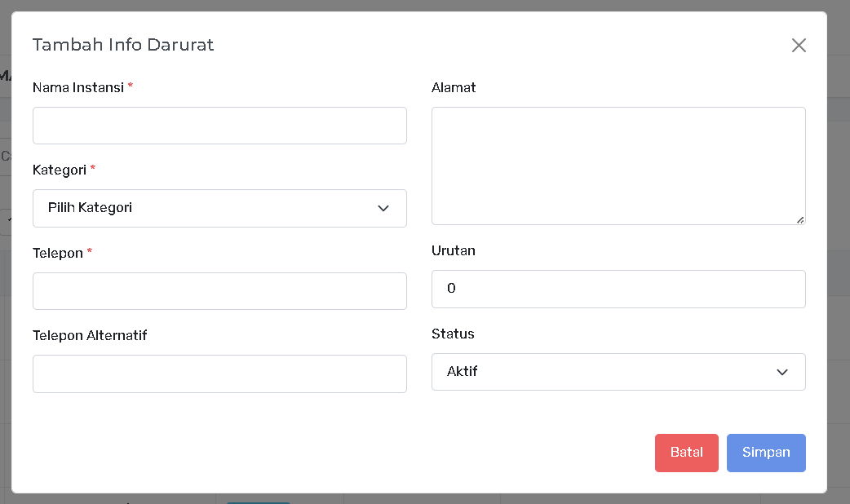
Task: Click the chevron arrow in Kategori field
Action: click(x=383, y=209)
